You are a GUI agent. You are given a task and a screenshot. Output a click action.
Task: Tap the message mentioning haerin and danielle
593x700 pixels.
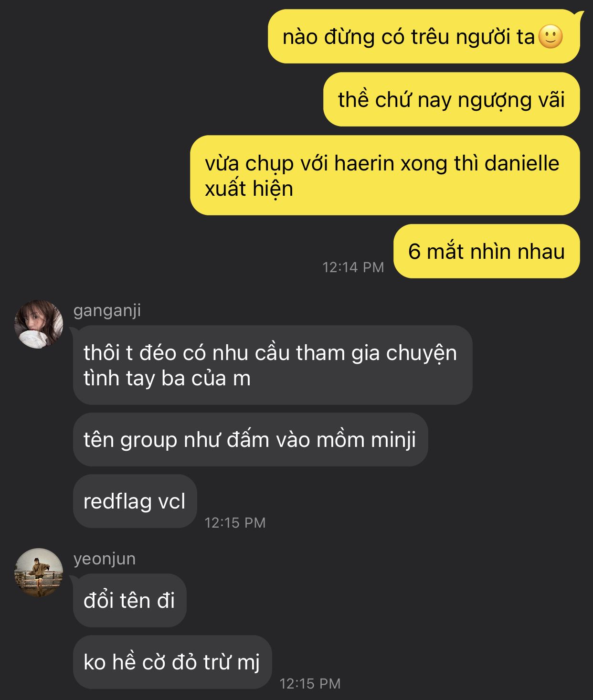click(385, 175)
